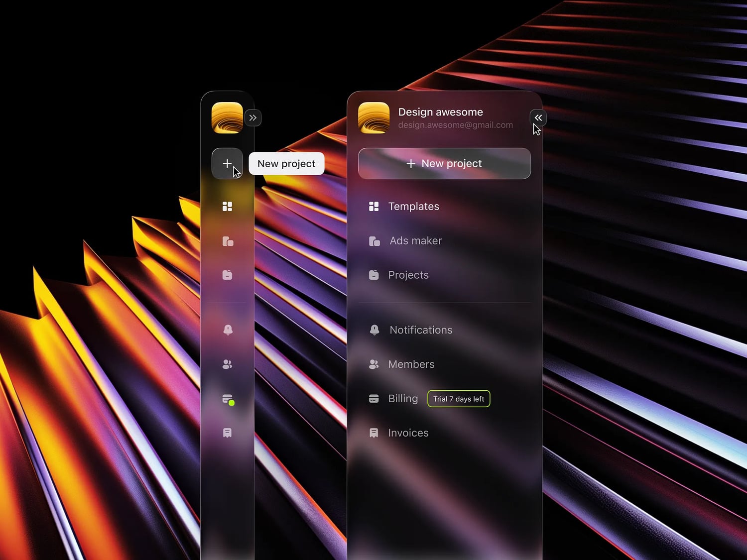747x560 pixels.
Task: Open the Invoices icon at sidebar bottom
Action: click(x=228, y=433)
